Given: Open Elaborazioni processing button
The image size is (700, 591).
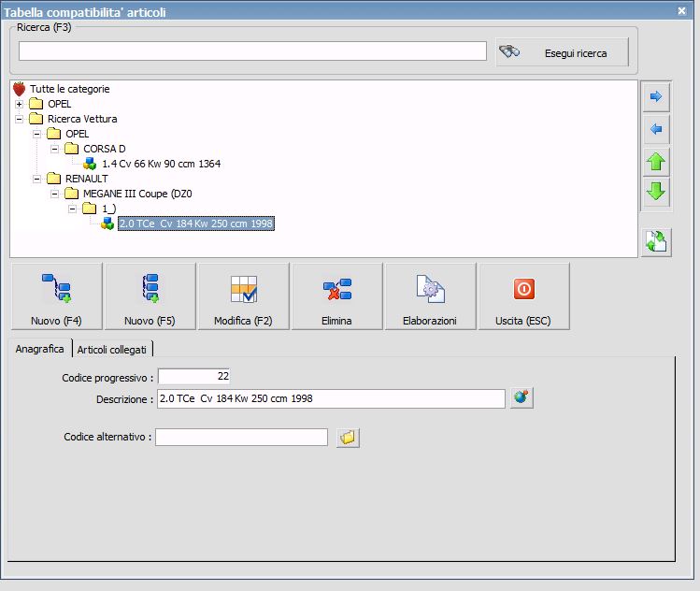Looking at the screenshot, I should point(430,296).
